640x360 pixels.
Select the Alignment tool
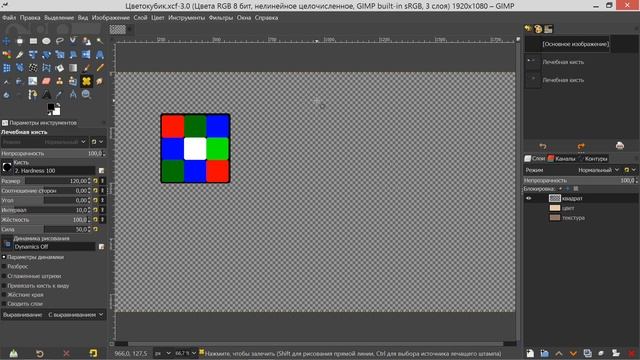coord(20,41)
